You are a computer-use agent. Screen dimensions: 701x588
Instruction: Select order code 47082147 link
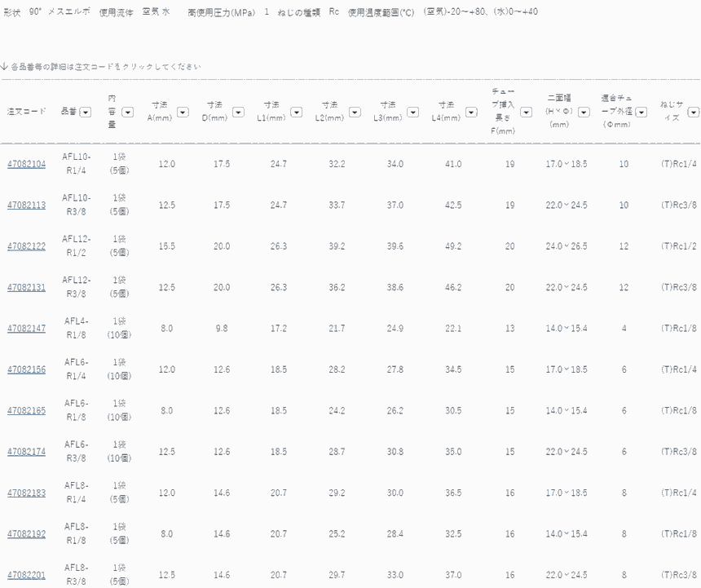27,329
